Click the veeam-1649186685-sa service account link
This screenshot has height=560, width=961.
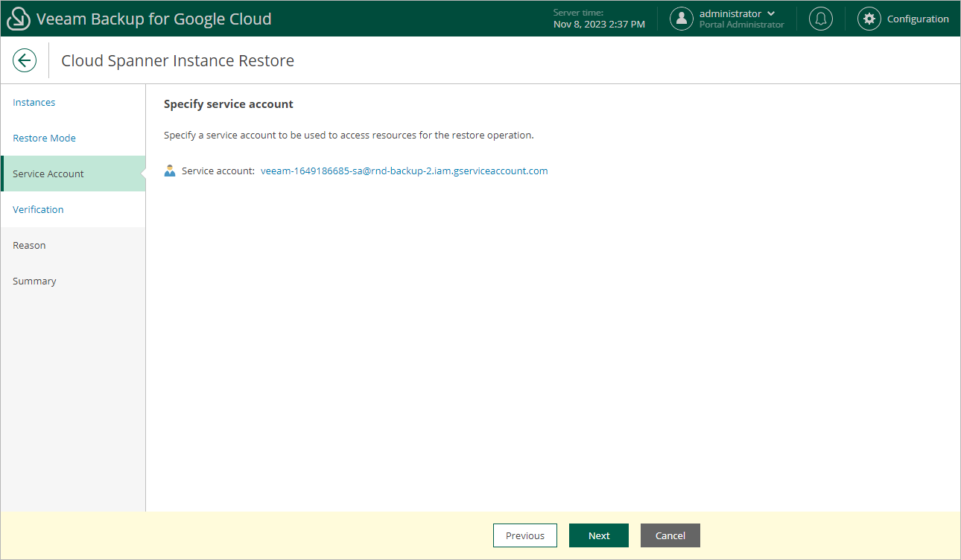point(405,171)
